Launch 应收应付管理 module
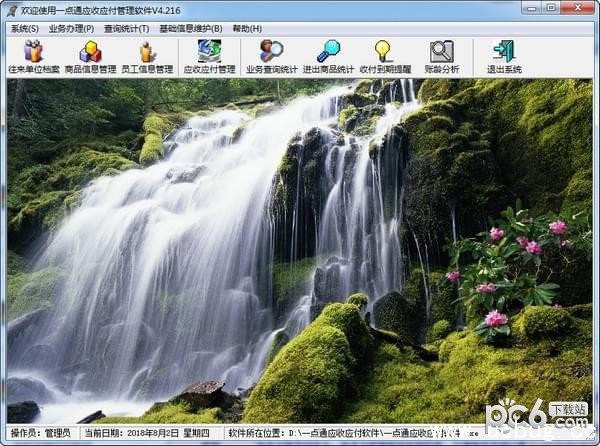The width and height of the screenshot is (600, 446). point(209,56)
